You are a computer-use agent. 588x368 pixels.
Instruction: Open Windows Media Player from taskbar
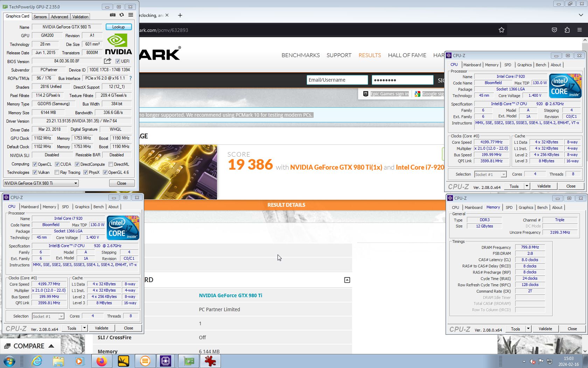click(x=80, y=361)
